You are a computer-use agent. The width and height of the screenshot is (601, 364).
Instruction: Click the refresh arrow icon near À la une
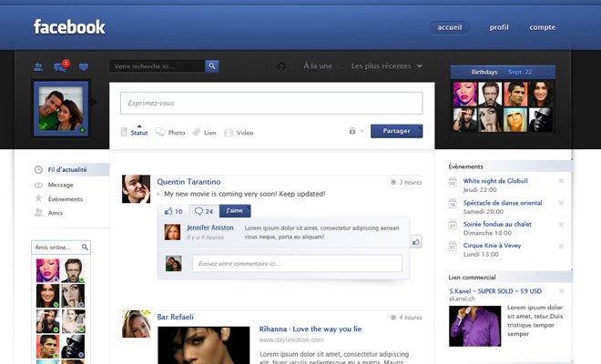[280, 66]
